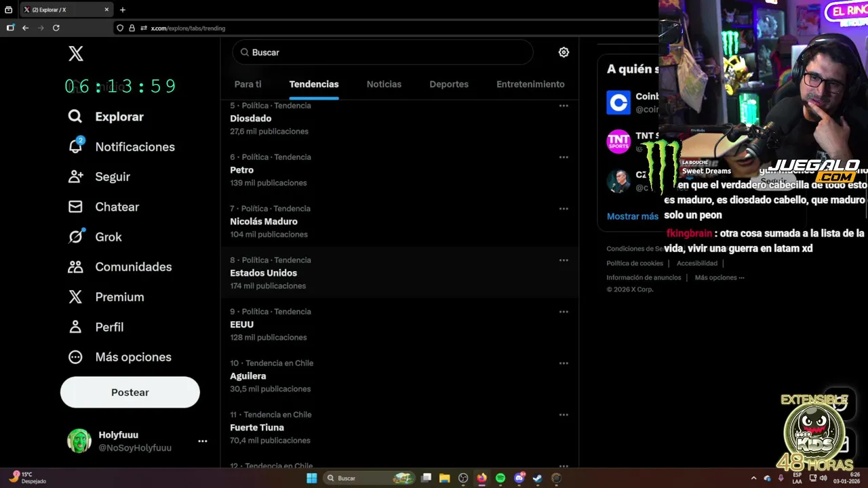The image size is (868, 488).
Task: Open the browser sidebar toggle icon
Action: coord(10,28)
